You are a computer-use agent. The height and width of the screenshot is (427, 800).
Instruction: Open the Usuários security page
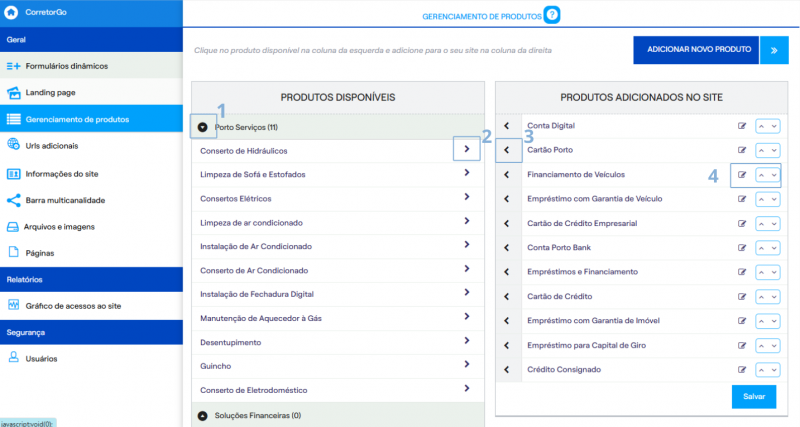pos(91,358)
